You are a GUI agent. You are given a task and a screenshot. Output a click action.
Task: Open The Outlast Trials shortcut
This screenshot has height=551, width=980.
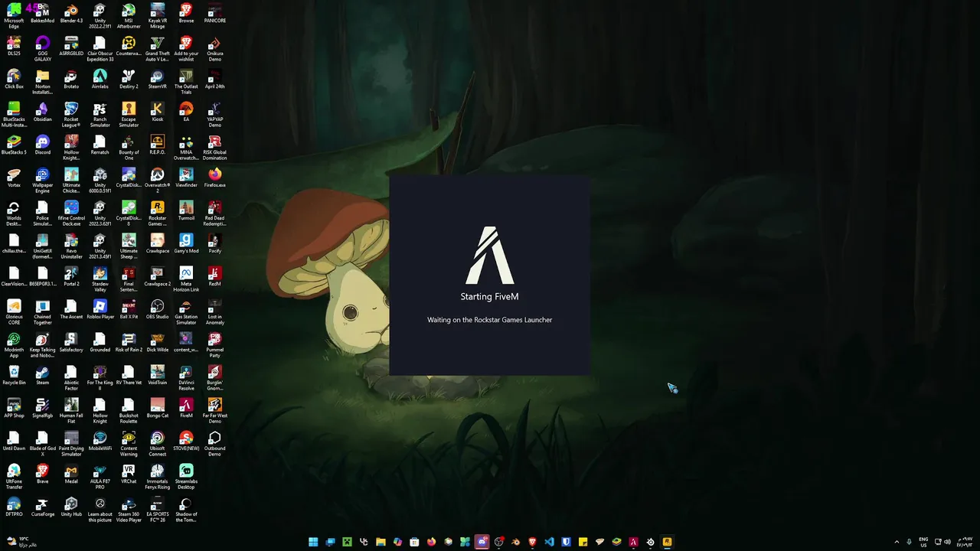coord(186,81)
